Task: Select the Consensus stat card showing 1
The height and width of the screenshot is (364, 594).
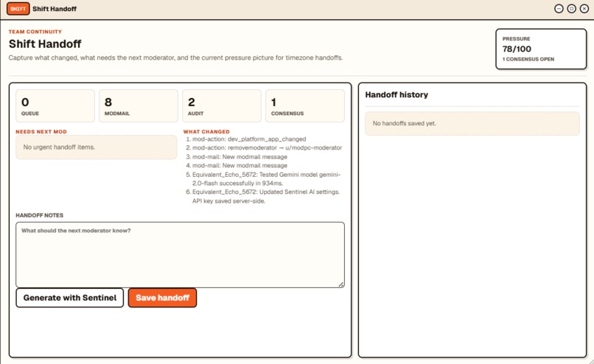Action: click(305, 105)
